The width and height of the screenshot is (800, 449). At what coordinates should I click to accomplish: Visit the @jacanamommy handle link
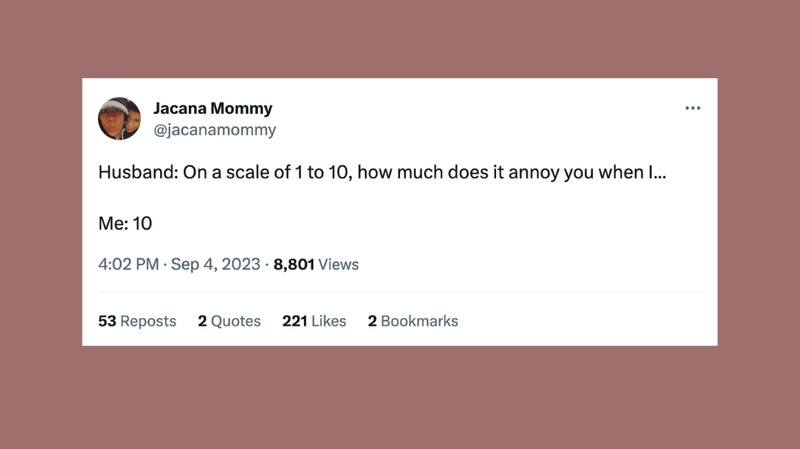coord(215,130)
